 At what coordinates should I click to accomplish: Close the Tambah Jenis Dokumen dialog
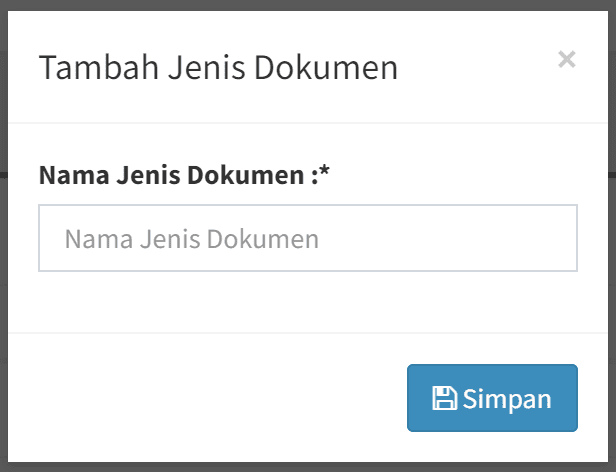(567, 60)
